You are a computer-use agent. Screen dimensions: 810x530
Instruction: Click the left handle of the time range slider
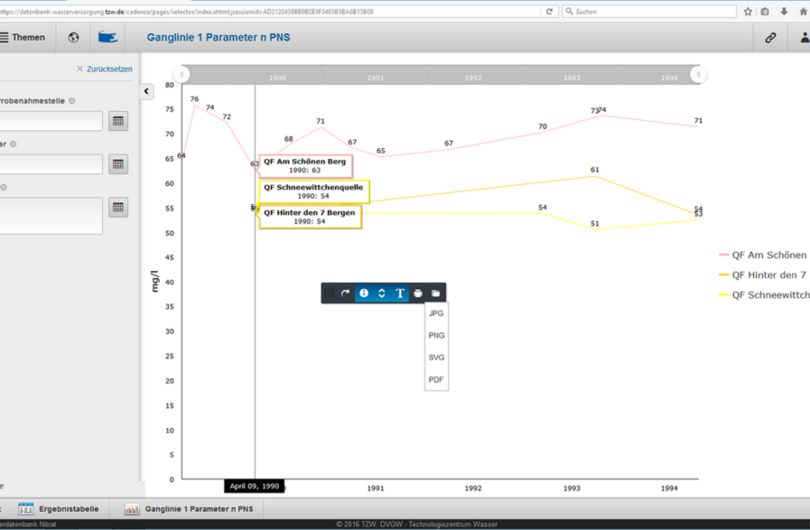(181, 75)
